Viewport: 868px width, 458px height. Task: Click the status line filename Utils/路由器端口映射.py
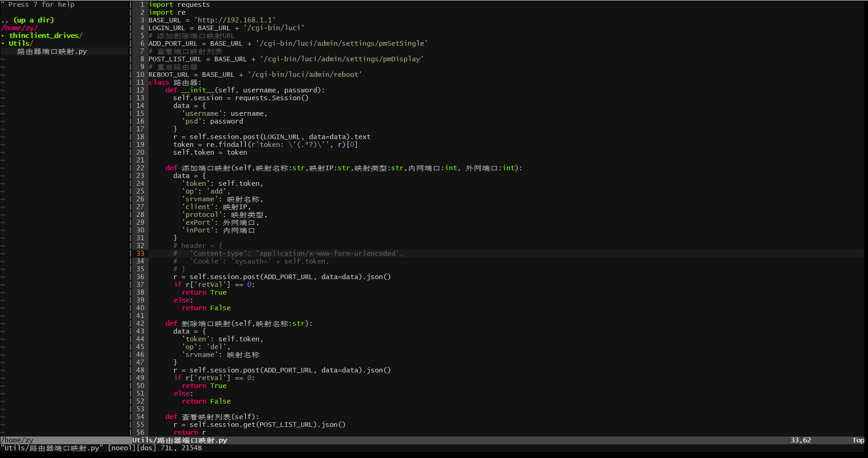pyautogui.click(x=180, y=440)
